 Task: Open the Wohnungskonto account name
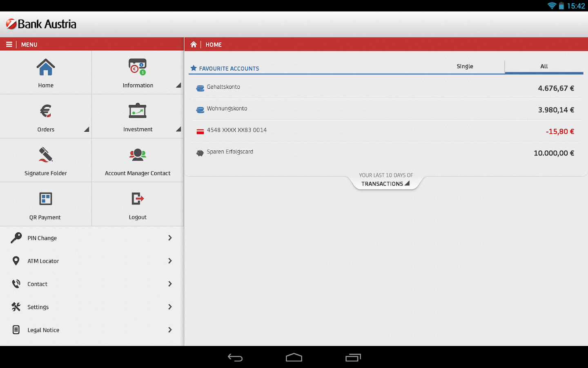pyautogui.click(x=227, y=109)
